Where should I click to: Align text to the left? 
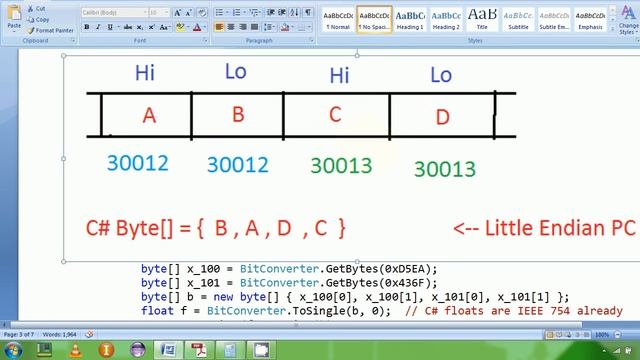tap(219, 27)
